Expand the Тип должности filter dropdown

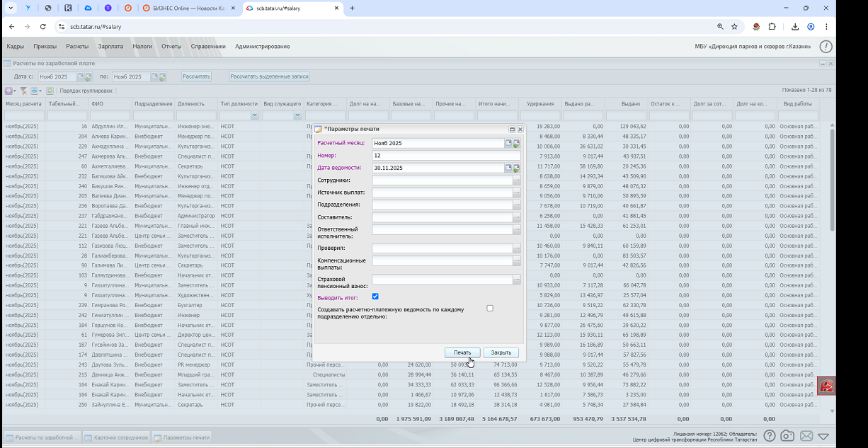[255, 115]
